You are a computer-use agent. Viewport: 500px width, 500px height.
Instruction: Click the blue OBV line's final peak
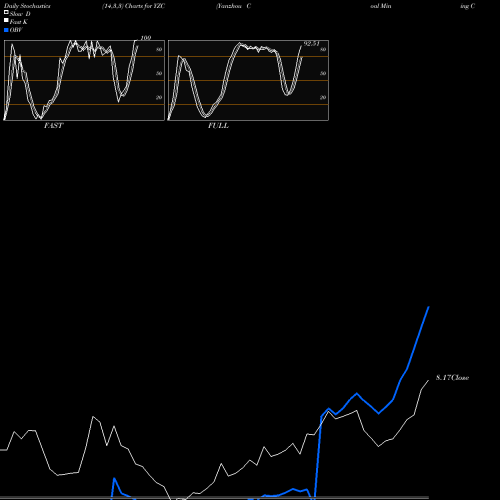pos(429,307)
